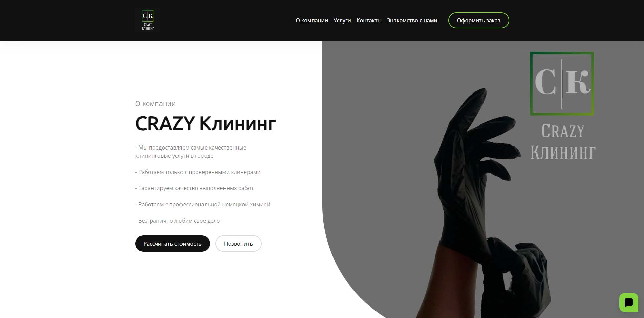644x318 pixels.
Task: Select Контакты in the top navigation
Action: (369, 20)
